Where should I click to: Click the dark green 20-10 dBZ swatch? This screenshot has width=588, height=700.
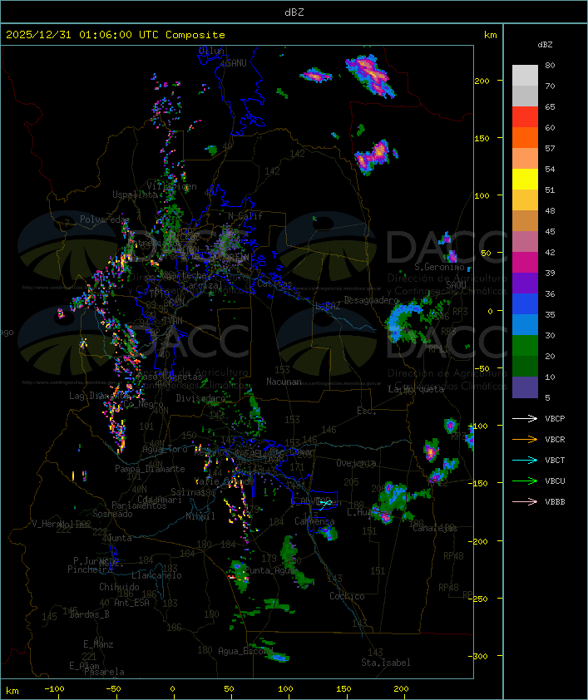(525, 366)
